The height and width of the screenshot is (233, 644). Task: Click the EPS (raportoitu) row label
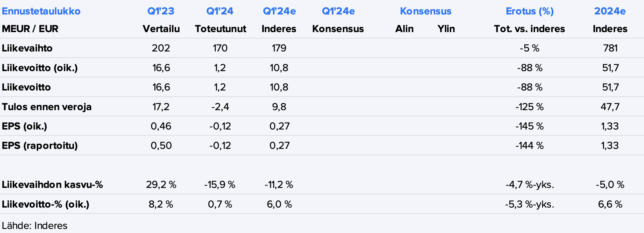point(40,145)
